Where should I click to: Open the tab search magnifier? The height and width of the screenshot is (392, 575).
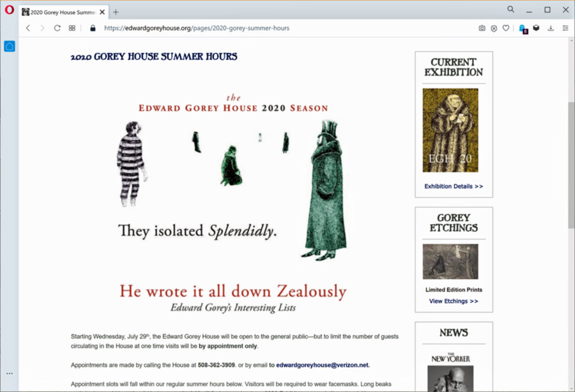coord(511,10)
